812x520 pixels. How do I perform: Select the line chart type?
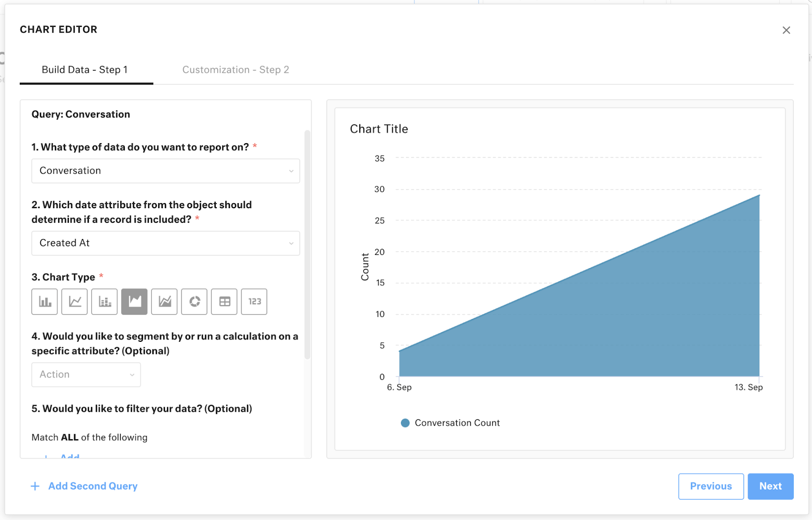pyautogui.click(x=74, y=302)
